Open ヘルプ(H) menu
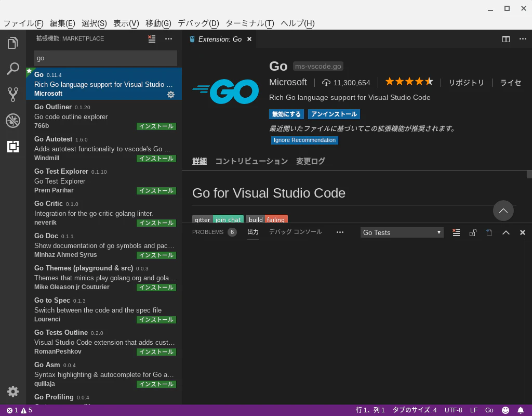This screenshot has width=532, height=416. (298, 23)
